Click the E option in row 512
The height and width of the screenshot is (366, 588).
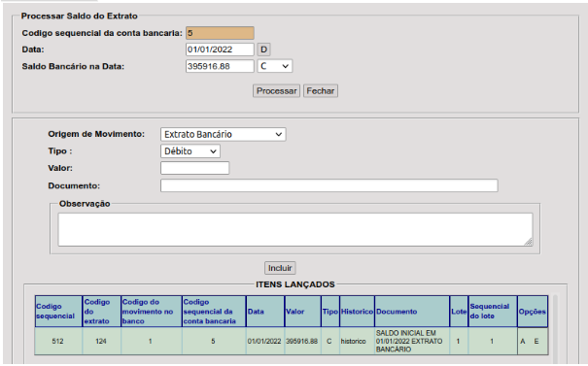tap(536, 342)
